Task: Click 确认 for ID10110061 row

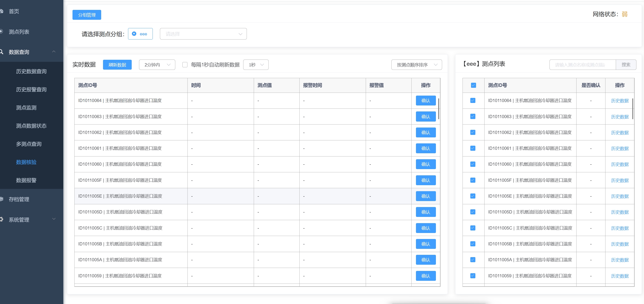Action: (426, 148)
